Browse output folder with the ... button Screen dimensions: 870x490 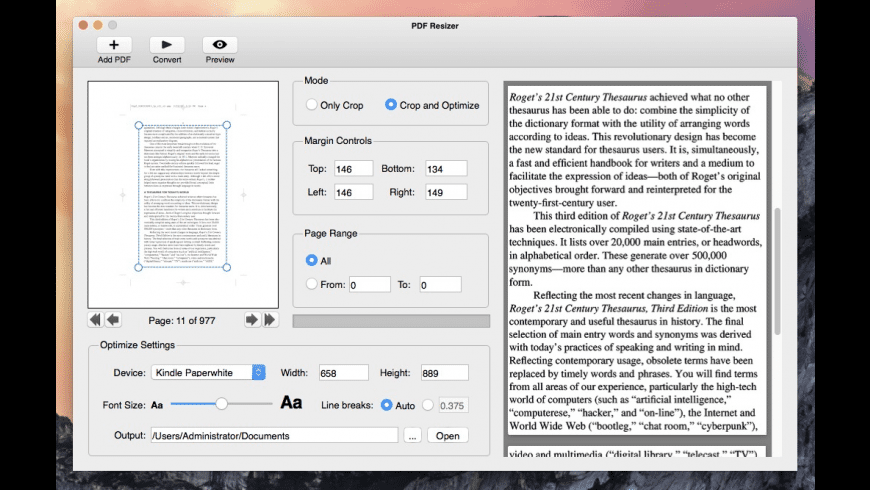[x=412, y=436]
